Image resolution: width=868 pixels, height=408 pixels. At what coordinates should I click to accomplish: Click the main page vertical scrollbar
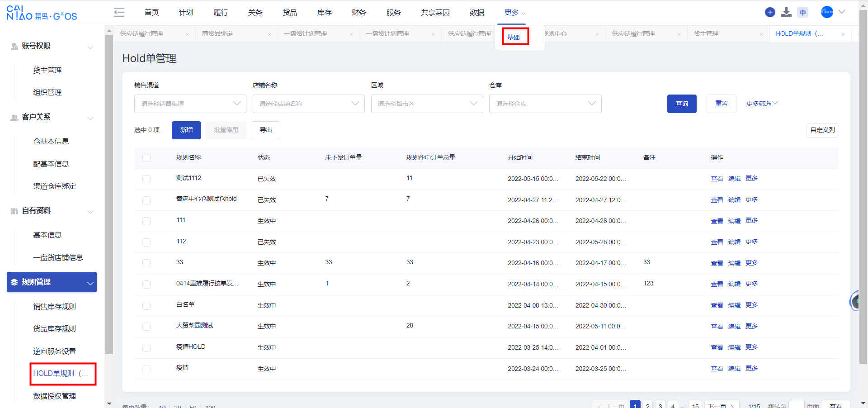pos(863,188)
